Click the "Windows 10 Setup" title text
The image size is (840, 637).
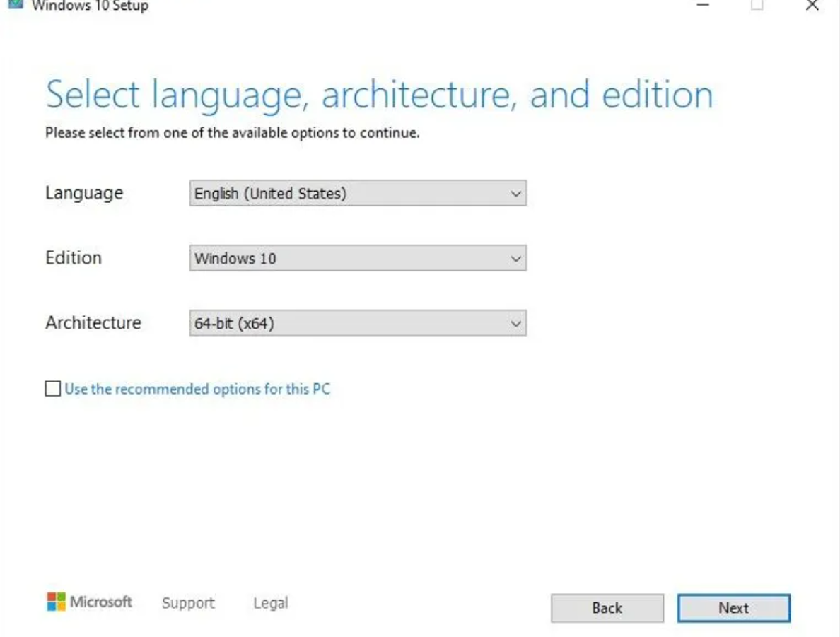tap(90, 6)
